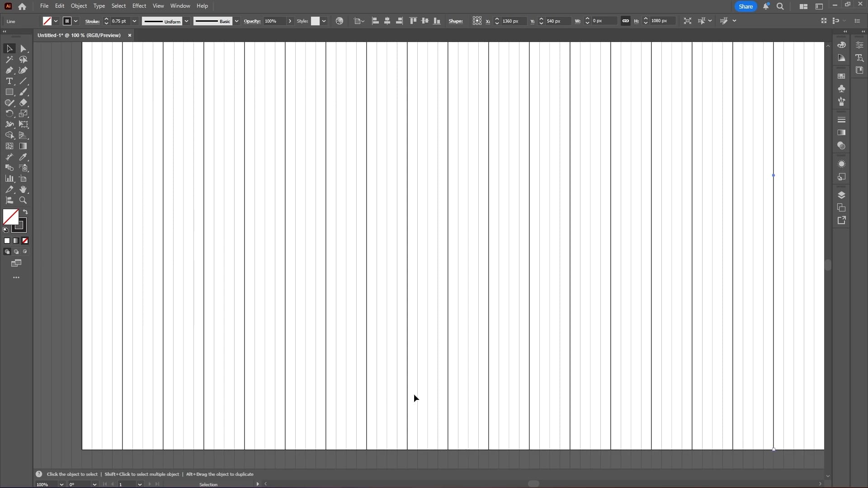Open the Effect menu
This screenshot has width=868, height=488.
pyautogui.click(x=139, y=6)
